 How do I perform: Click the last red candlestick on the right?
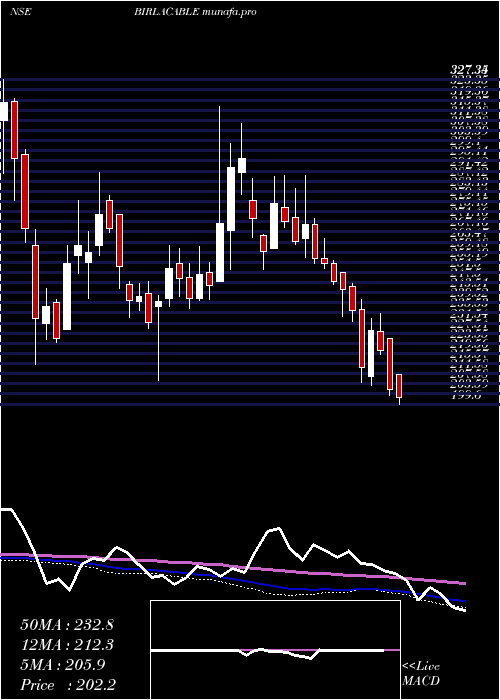(x=399, y=386)
